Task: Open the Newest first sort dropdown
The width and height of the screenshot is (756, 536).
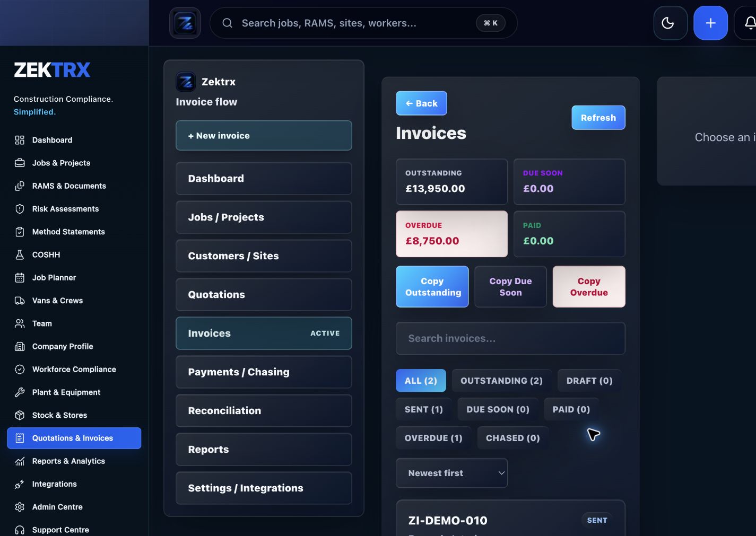Action: coord(451,473)
